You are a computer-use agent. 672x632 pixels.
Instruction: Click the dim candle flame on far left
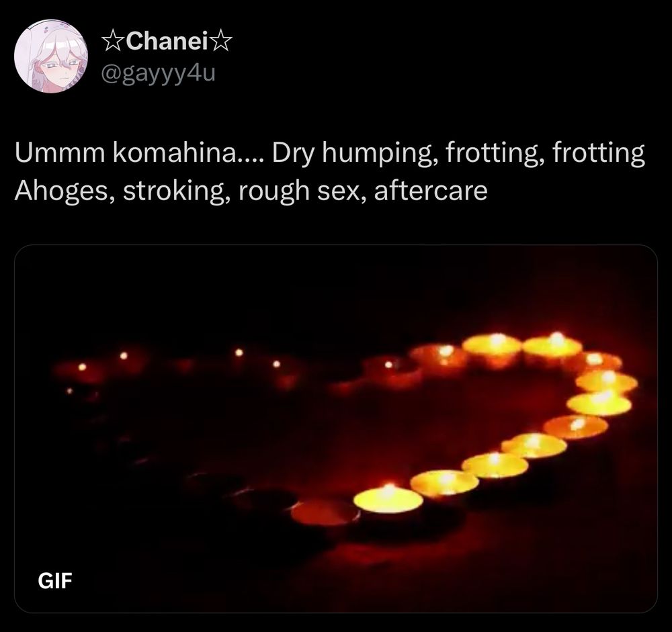point(82,367)
